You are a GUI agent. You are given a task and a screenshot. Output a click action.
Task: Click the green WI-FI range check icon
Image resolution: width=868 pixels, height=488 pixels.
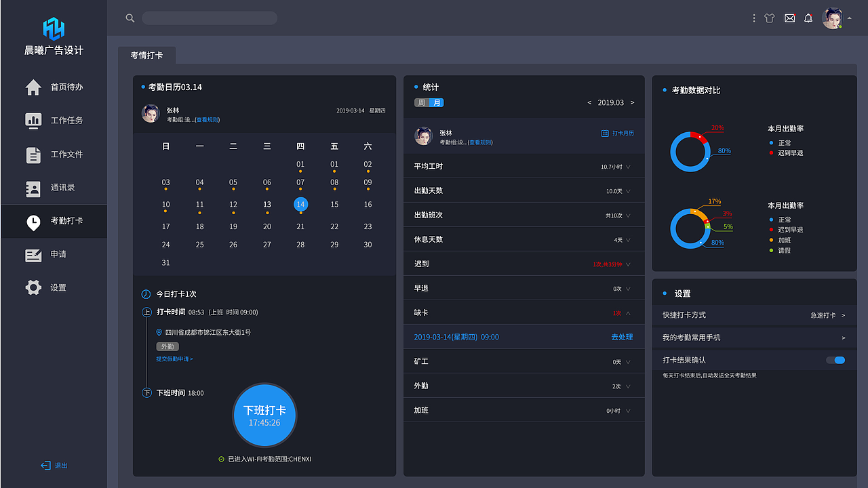point(221,459)
